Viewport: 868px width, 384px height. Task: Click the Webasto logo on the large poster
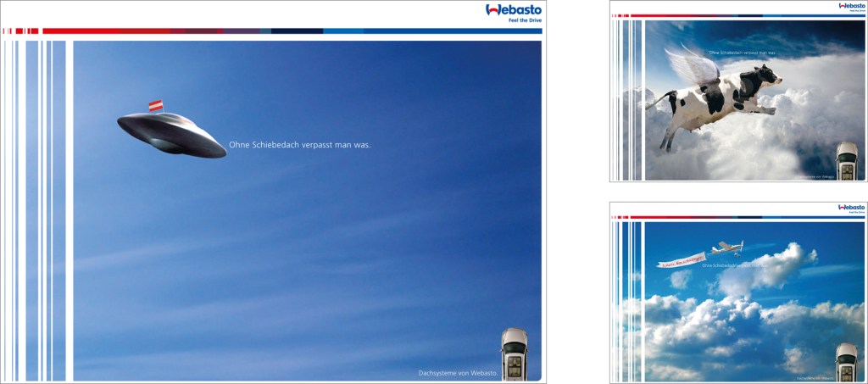tap(513, 10)
